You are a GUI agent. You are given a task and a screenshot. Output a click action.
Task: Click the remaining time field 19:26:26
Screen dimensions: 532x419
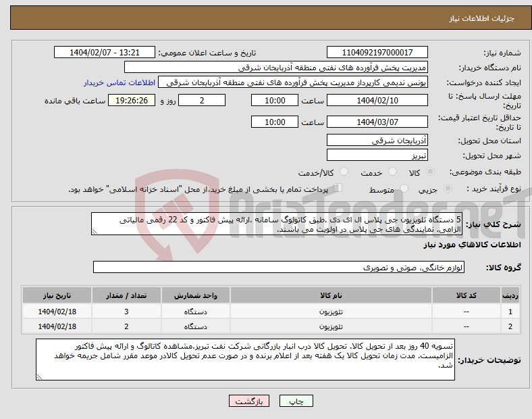point(132,100)
